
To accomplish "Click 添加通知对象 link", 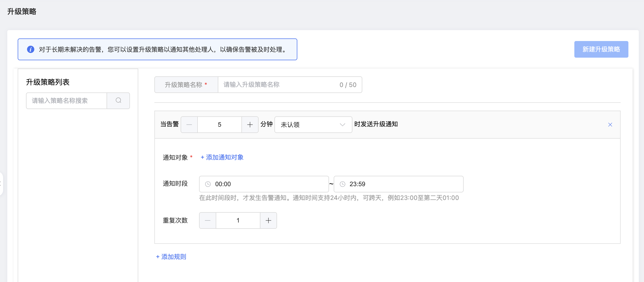I will [222, 157].
